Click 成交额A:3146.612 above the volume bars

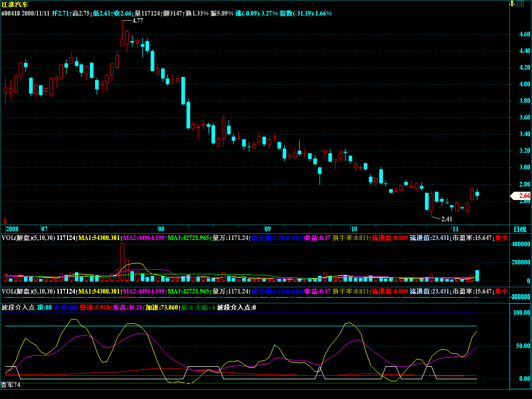[276, 238]
